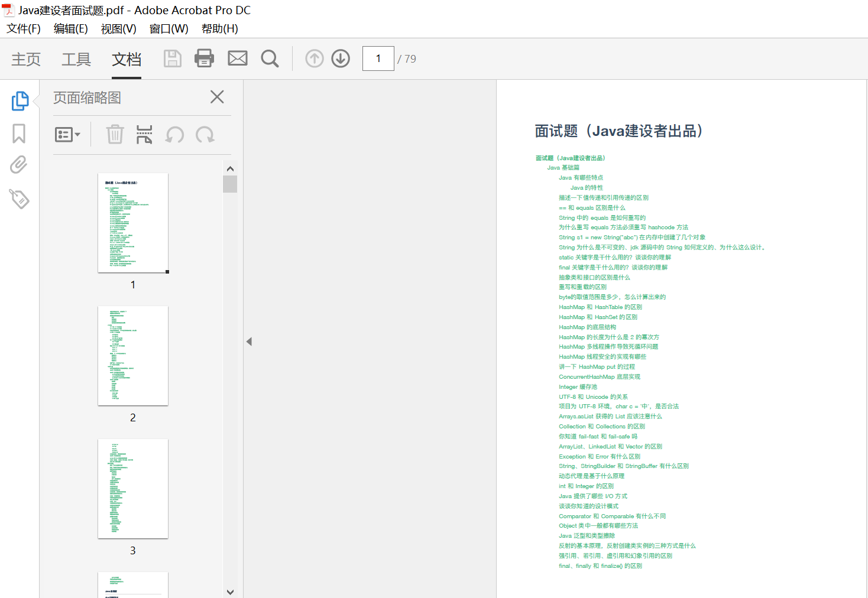Open link 'Java 的特性'
868x598 pixels.
pos(587,188)
